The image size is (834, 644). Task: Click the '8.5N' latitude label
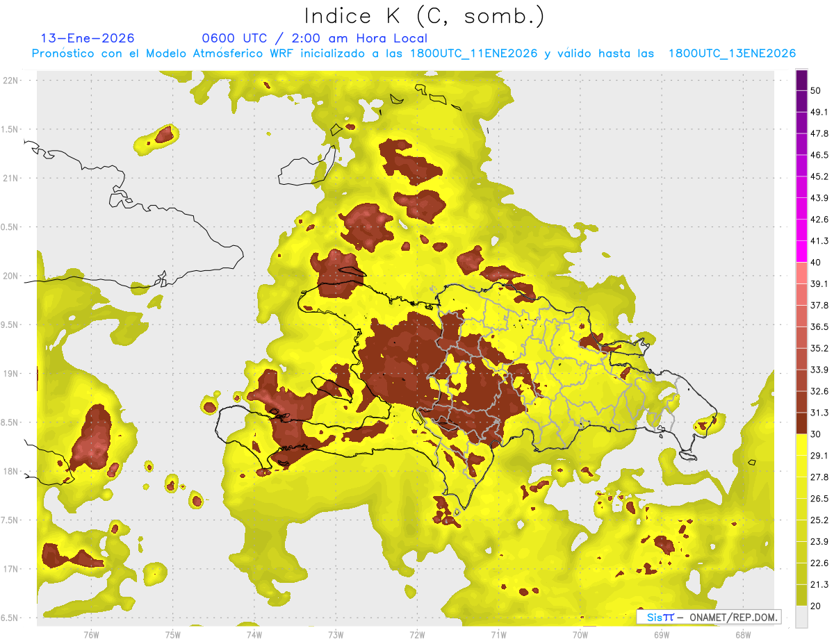click(10, 422)
